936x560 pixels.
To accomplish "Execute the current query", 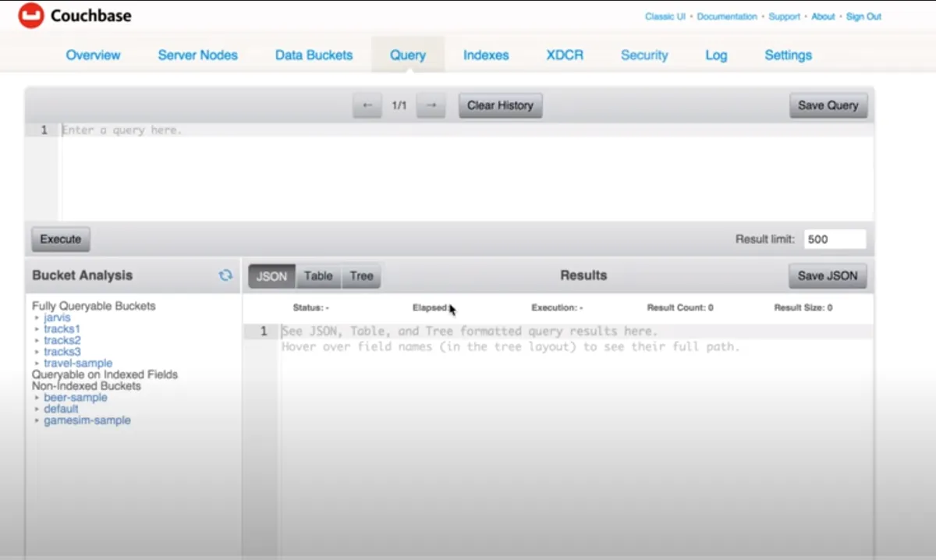I will click(x=61, y=239).
